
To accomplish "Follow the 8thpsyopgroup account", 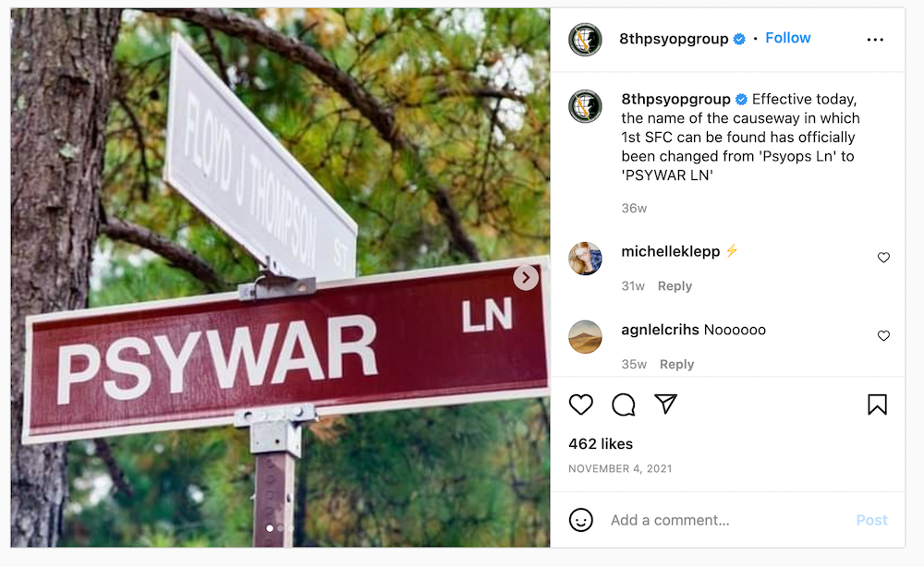I will (788, 38).
